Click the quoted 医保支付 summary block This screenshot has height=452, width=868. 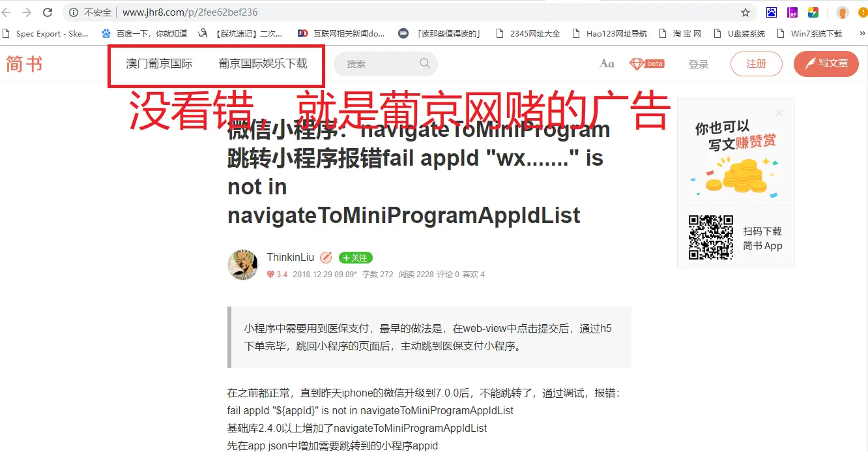(429, 337)
